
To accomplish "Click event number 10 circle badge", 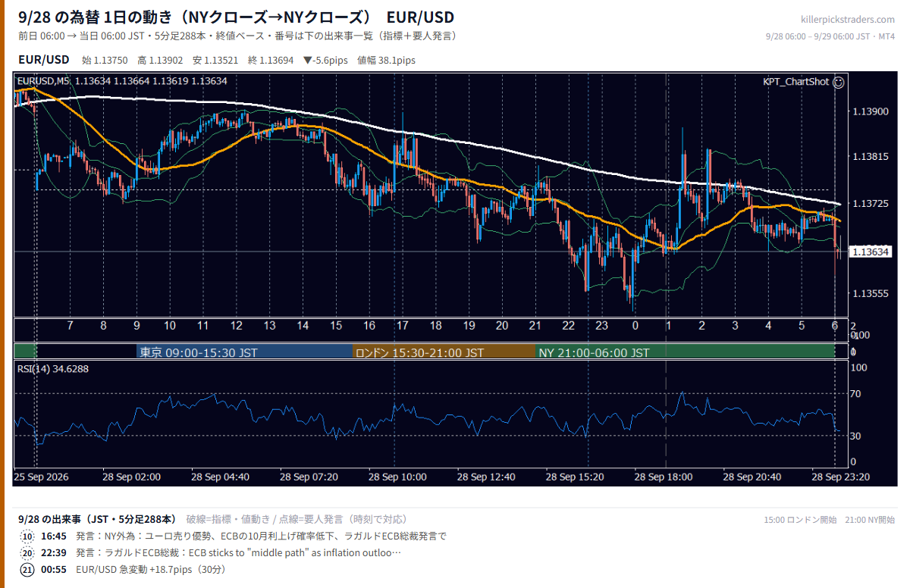I will tap(27, 536).
